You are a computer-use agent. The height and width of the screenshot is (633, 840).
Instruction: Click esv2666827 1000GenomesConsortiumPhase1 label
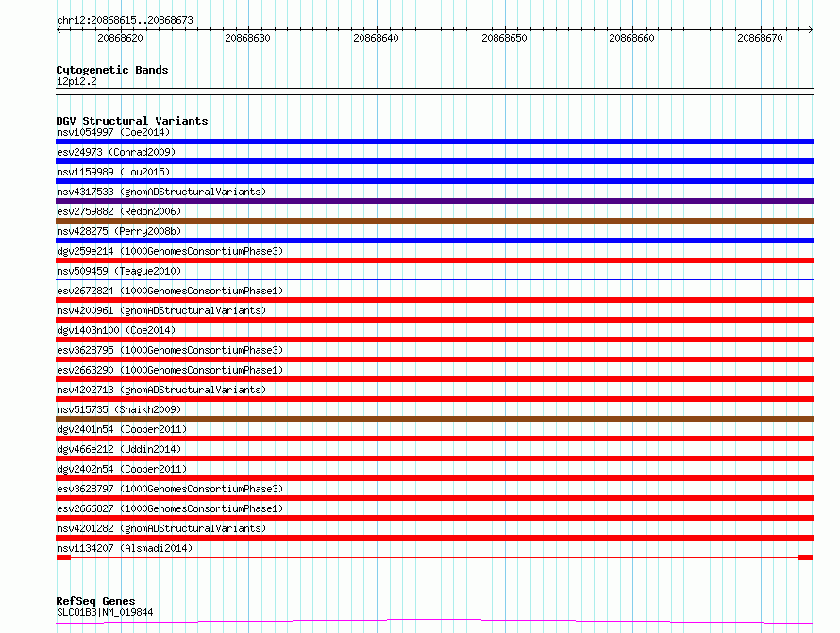[x=170, y=508]
